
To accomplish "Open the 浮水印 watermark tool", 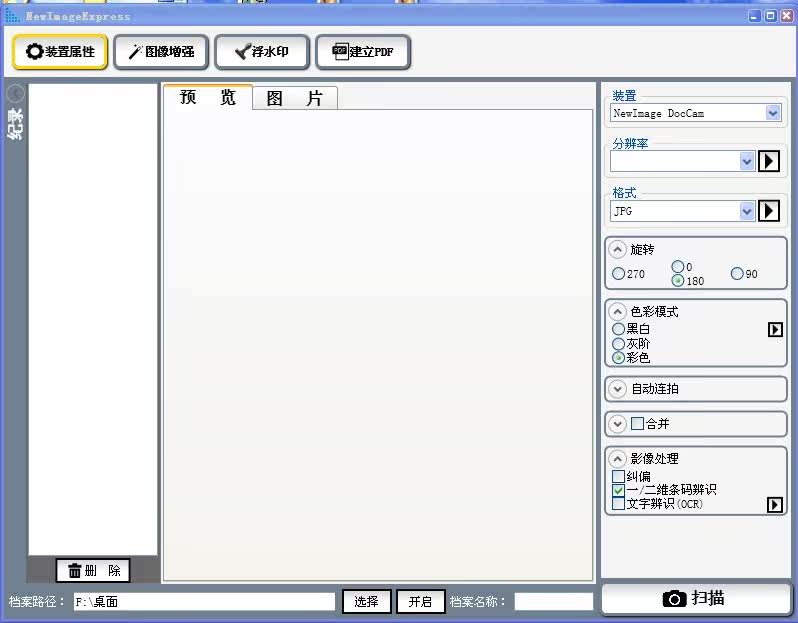I will (x=262, y=51).
